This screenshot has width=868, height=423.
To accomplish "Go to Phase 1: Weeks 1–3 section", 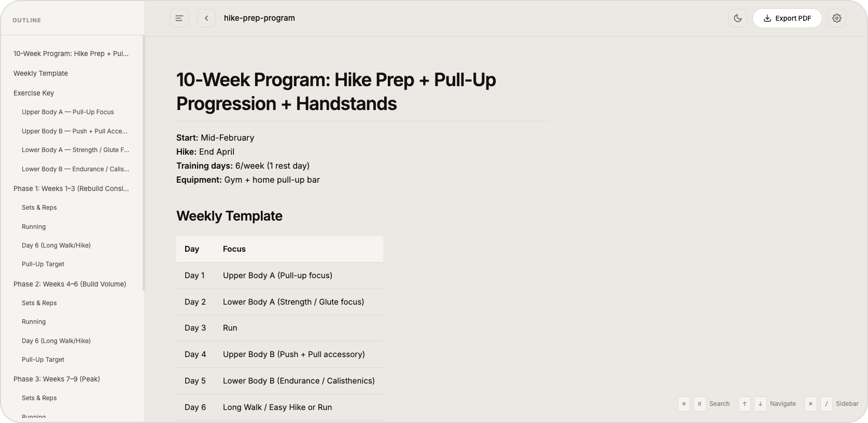I will click(x=71, y=188).
